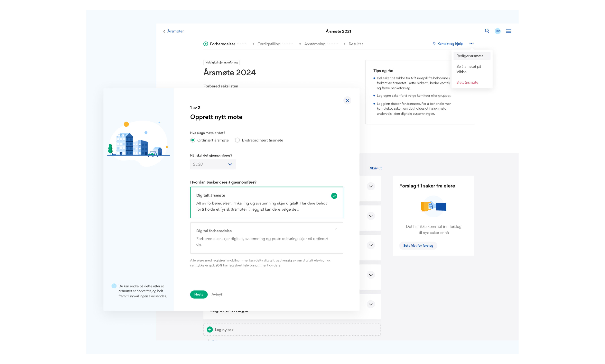Click the back arrow to Årsmøter
Screen dimensions: 605x364
click(164, 31)
